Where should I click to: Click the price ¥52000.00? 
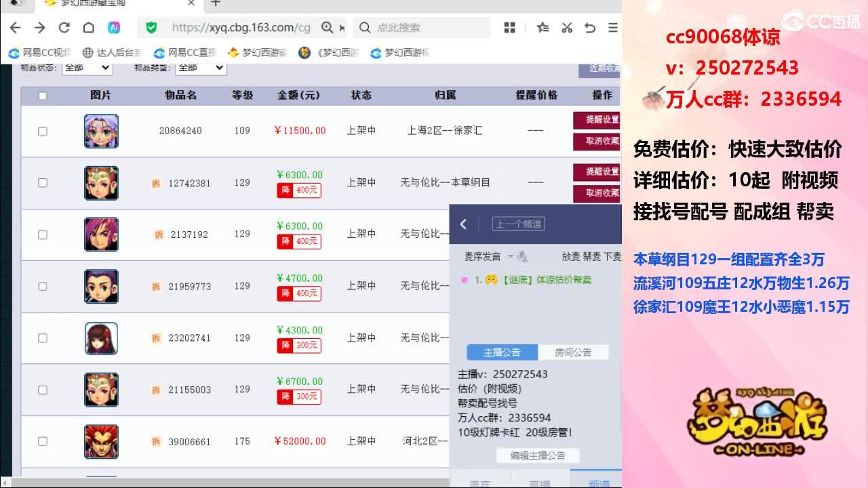pyautogui.click(x=300, y=441)
